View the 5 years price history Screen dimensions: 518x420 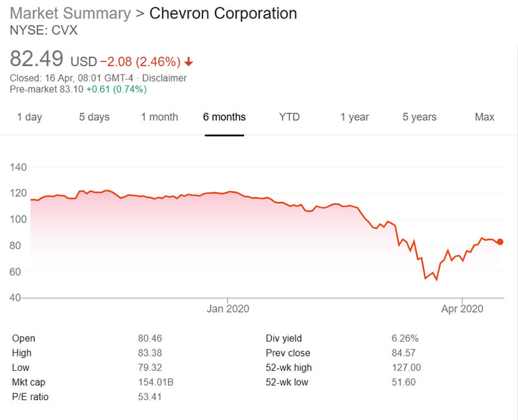pos(420,117)
